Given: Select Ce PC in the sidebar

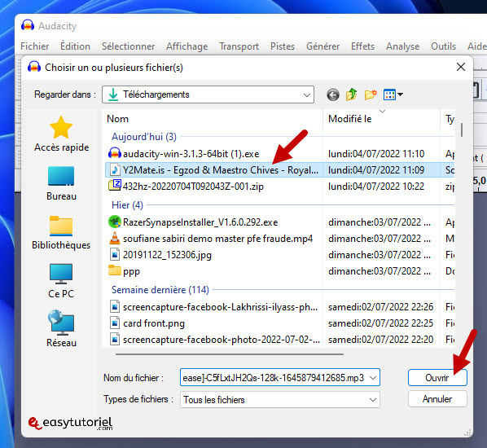Looking at the screenshot, I should 61,281.
